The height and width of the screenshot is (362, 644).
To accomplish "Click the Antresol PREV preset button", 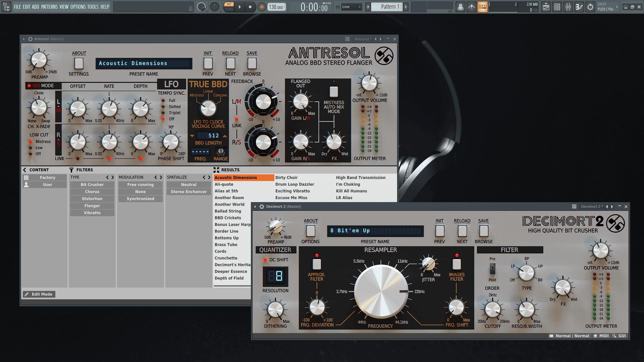I will (x=208, y=63).
